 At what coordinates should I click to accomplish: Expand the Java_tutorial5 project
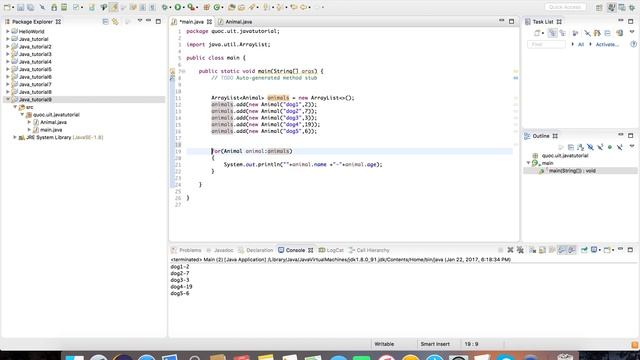click(7, 69)
